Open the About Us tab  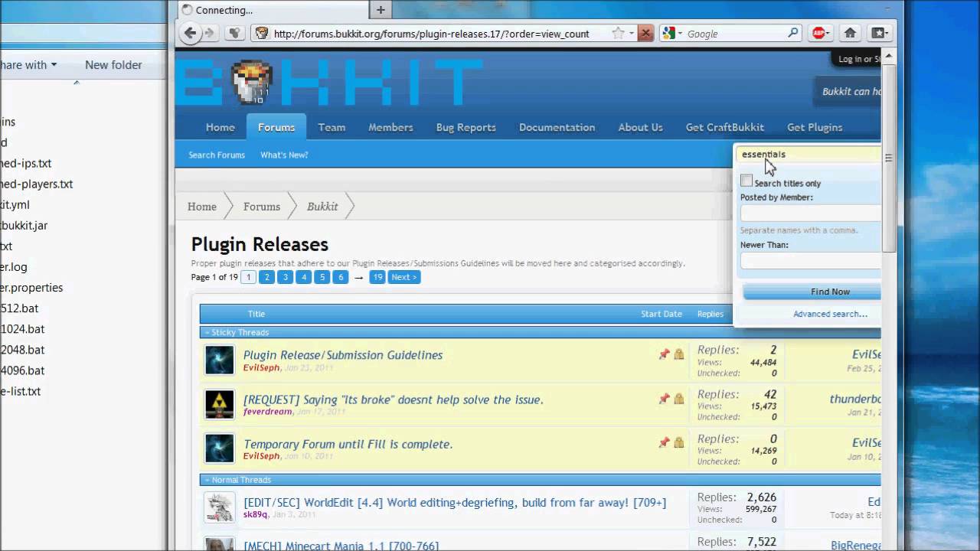click(641, 127)
